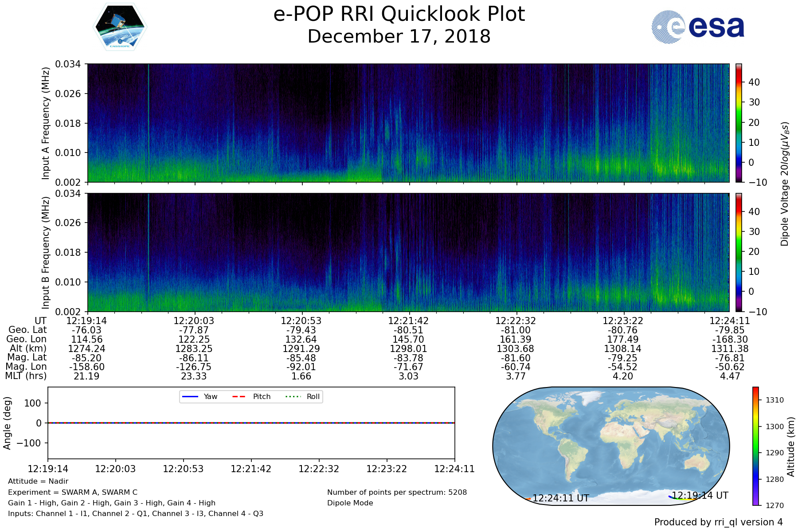798x532 pixels.
Task: Click the ESA logo
Action: pos(698,27)
